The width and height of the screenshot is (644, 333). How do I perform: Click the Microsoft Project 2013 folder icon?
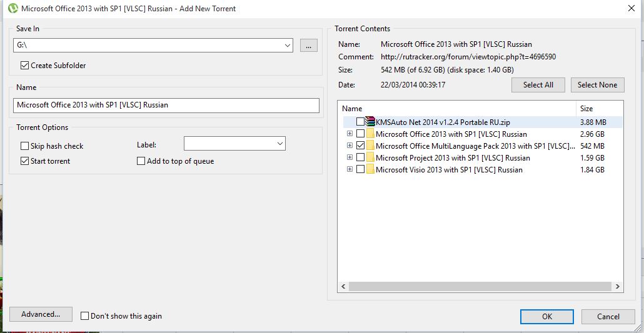pos(370,158)
